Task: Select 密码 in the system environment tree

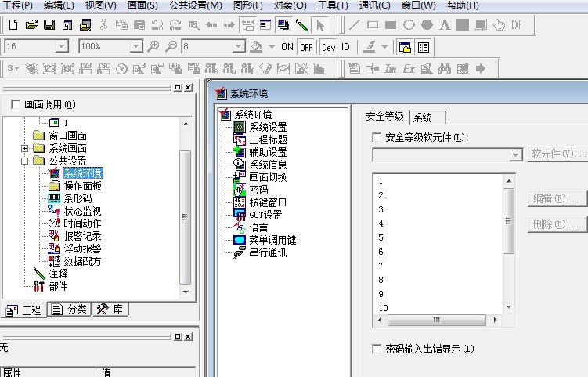Action: coord(258,190)
